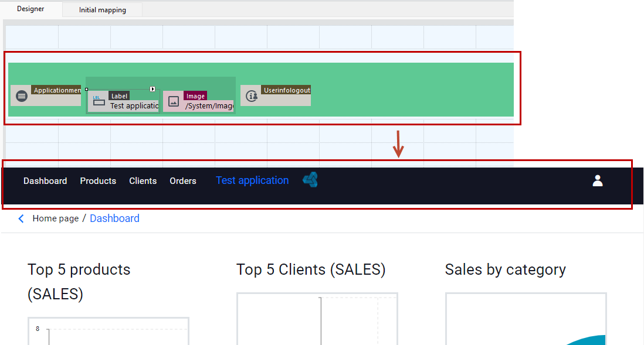Click the blue Dashboard breadcrumb link
Screen dimensions: 644x345
point(114,218)
